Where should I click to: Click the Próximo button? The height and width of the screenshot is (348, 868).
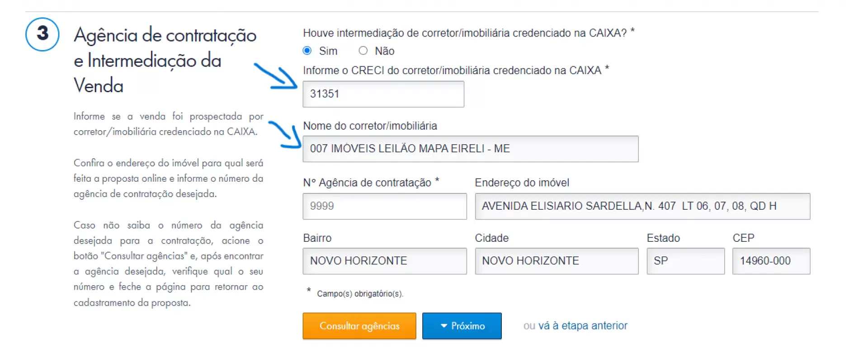click(462, 326)
